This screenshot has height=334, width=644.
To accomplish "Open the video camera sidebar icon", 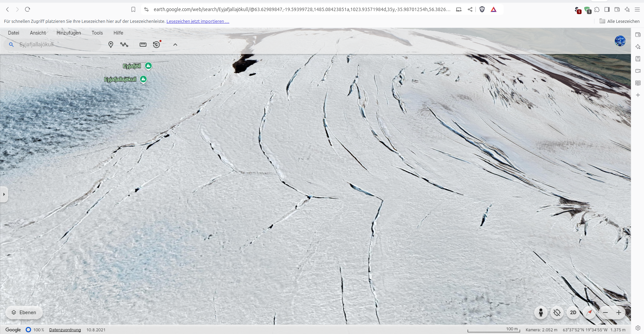I will click(638, 71).
